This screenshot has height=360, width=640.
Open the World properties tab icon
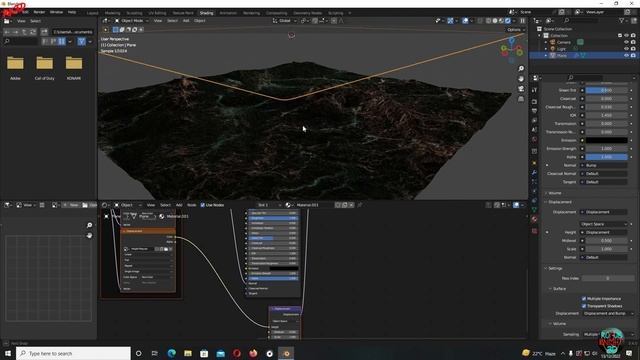[535, 140]
